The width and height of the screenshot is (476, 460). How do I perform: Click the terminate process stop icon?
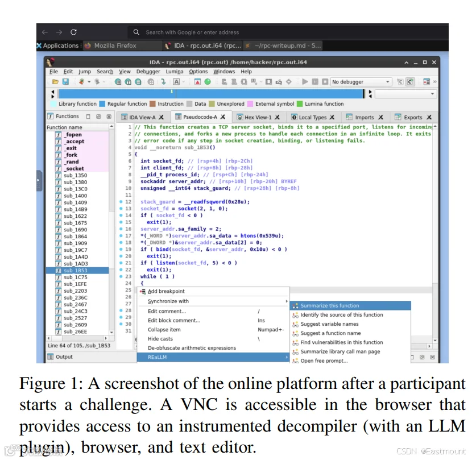(325, 82)
